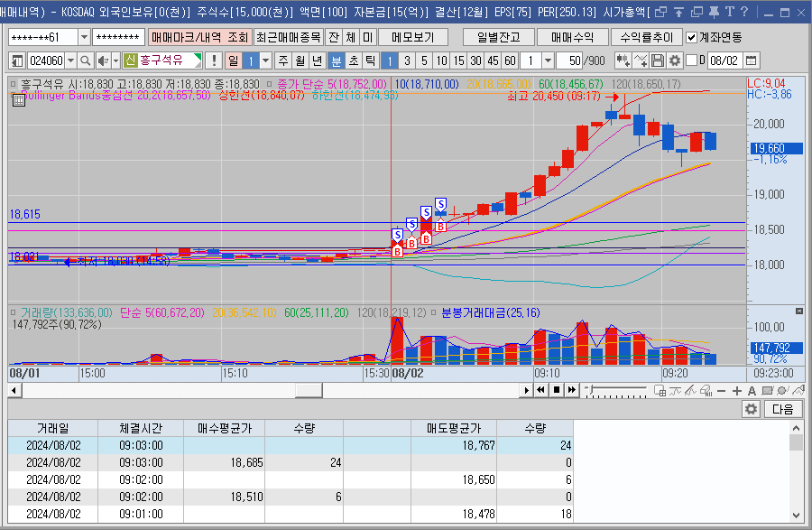Screen dimensions: 812x530
Task: Expand the minute interval dropdown after 60
Action: [548, 61]
